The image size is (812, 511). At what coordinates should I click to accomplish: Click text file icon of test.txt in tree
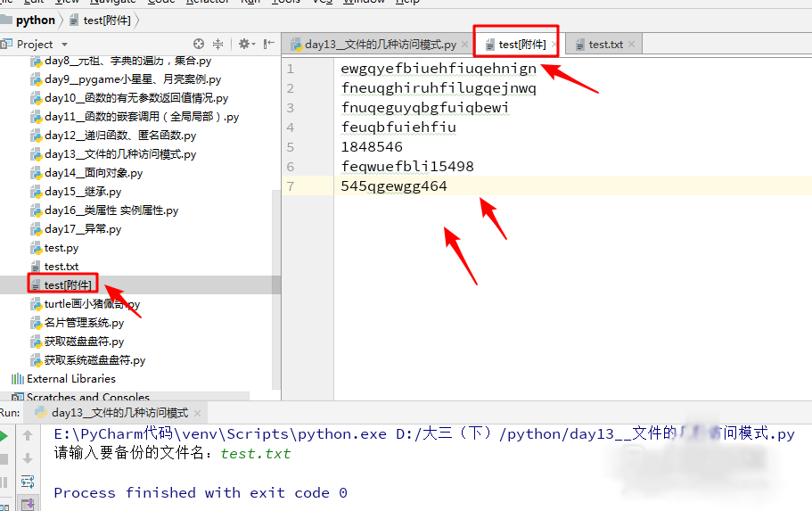[36, 267]
